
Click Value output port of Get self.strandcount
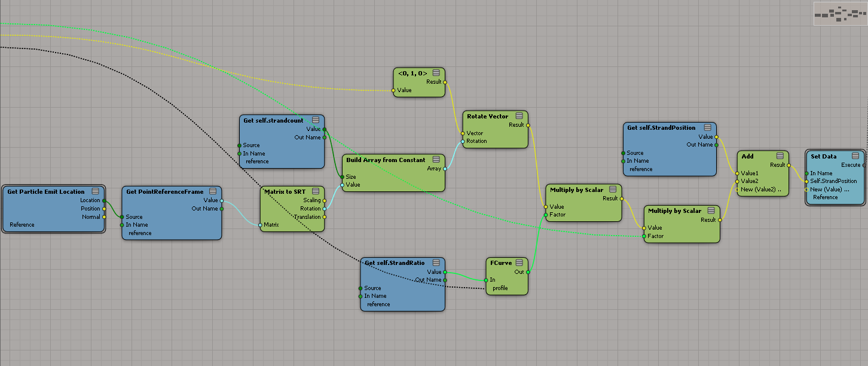pyautogui.click(x=324, y=129)
